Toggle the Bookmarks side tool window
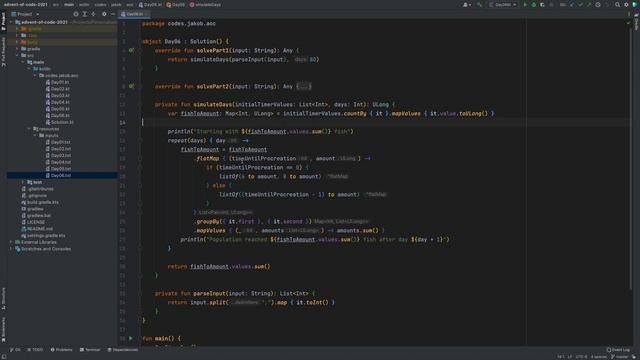Image resolution: width=640 pixels, height=360 pixels. click(3, 330)
